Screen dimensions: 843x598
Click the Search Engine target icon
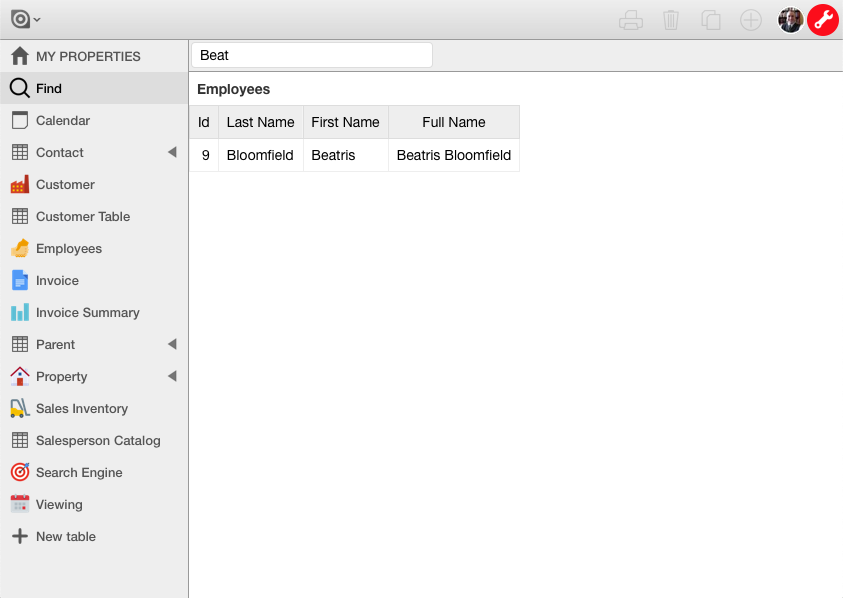20,472
